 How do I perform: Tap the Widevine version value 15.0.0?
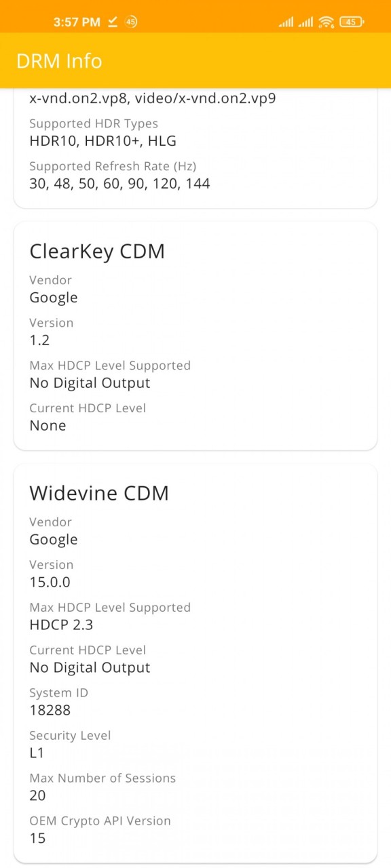pyautogui.click(x=50, y=582)
